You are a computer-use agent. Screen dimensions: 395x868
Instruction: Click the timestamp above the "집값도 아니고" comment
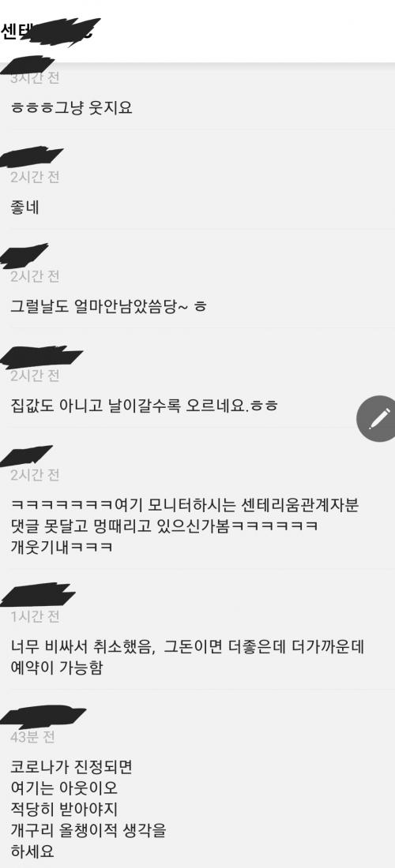point(35,376)
